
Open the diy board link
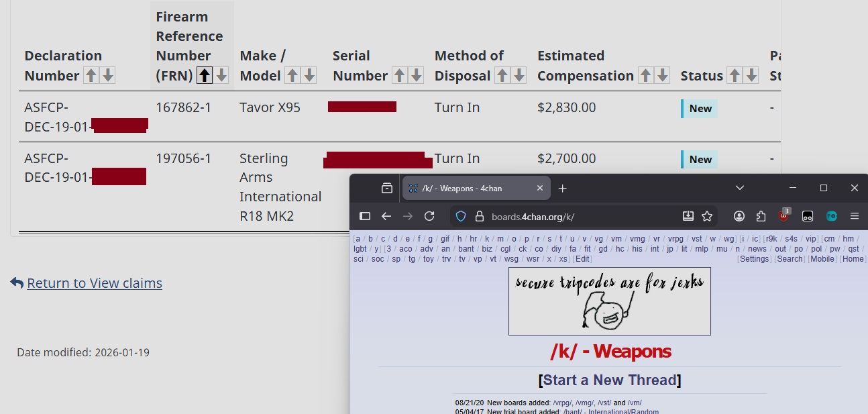click(557, 249)
